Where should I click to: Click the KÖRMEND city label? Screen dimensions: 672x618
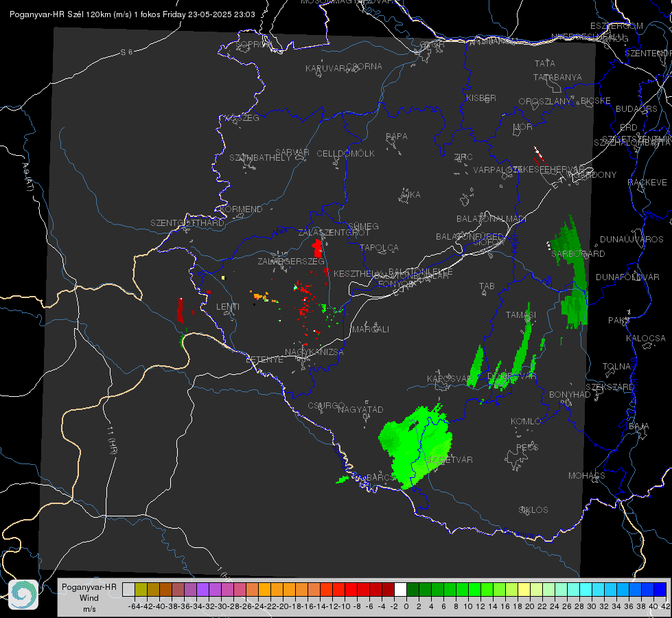point(240,209)
